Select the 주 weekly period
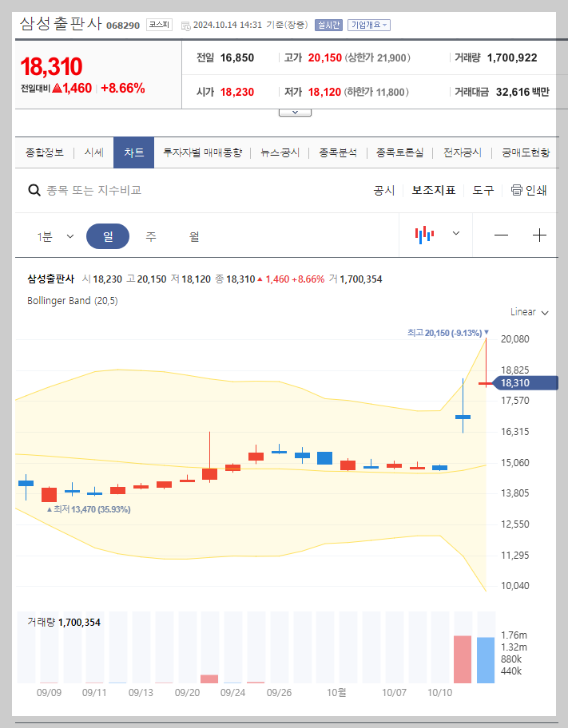Screen dimensions: 568x728 (151, 237)
